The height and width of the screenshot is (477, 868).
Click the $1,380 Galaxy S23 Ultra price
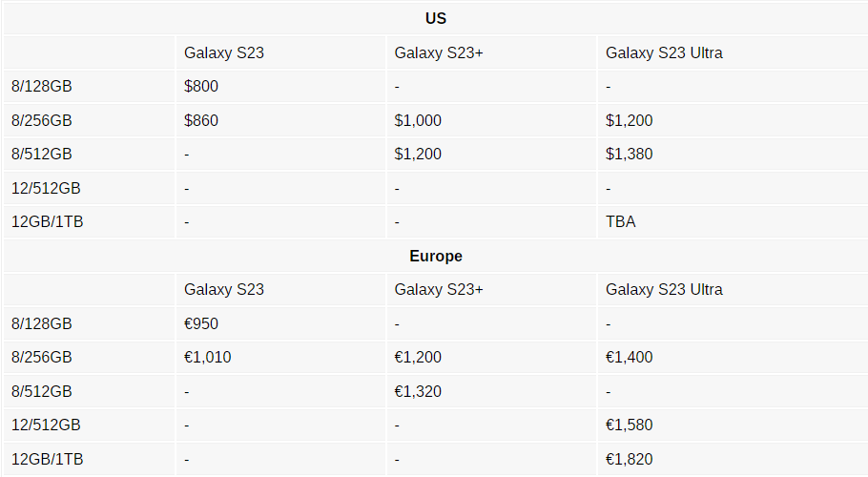[629, 155]
